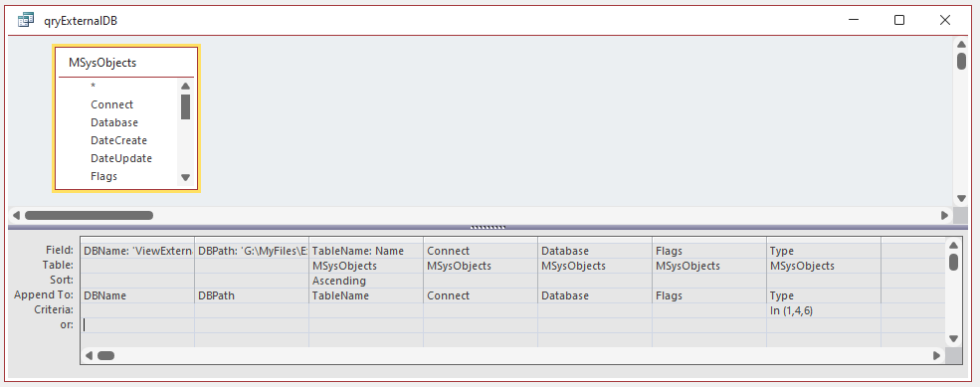Click the Ascending sort cell for TableName
This screenshot has height=387, width=980.
(x=365, y=281)
